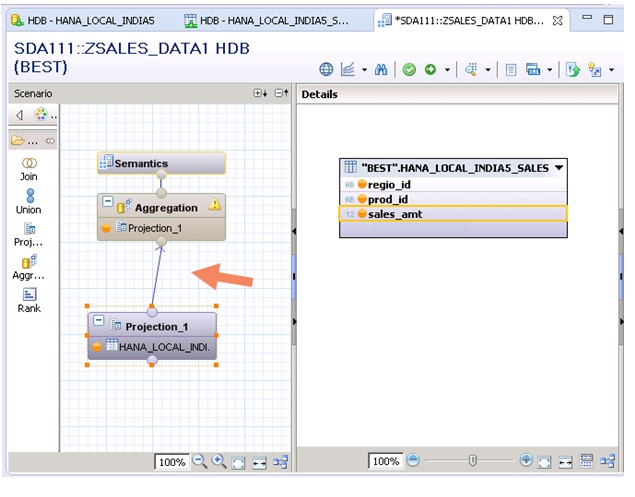The image size is (635, 497).
Task: Open the lightbulb icon dropdown arrow
Action: [611, 70]
